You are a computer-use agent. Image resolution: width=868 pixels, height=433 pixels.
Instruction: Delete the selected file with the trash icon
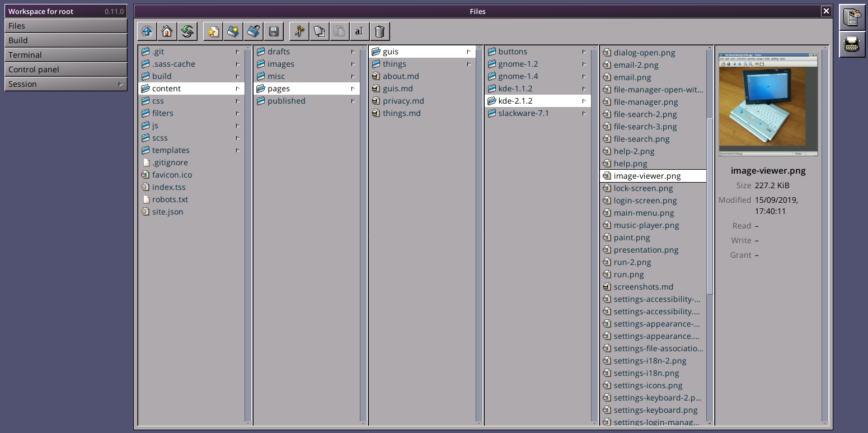click(379, 31)
